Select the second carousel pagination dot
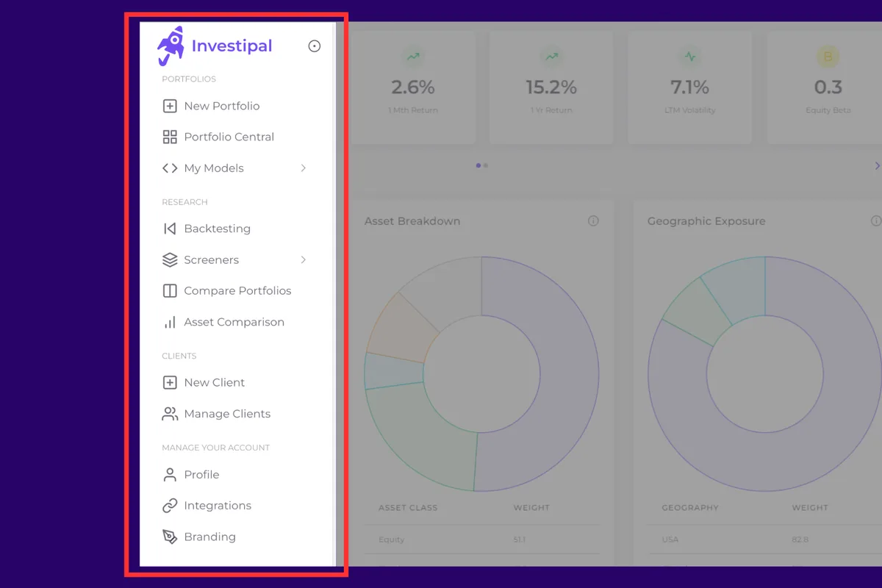 click(x=486, y=165)
